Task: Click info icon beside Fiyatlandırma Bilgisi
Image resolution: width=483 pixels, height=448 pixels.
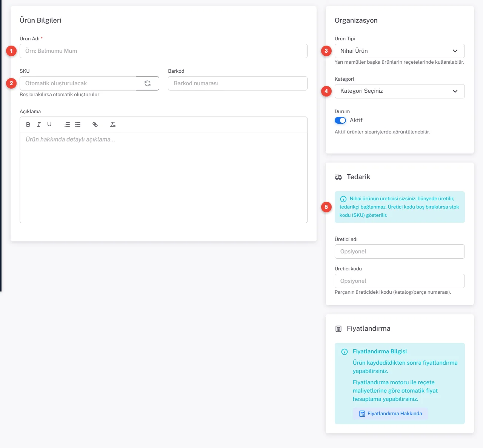Action: click(x=345, y=352)
